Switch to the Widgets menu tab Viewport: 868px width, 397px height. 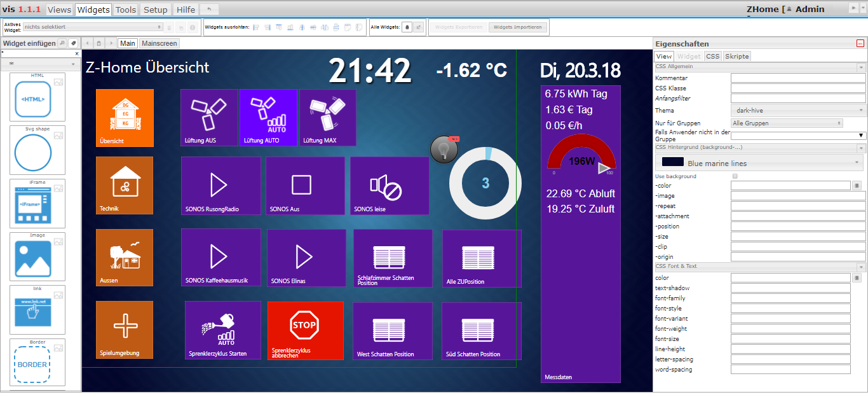93,10
